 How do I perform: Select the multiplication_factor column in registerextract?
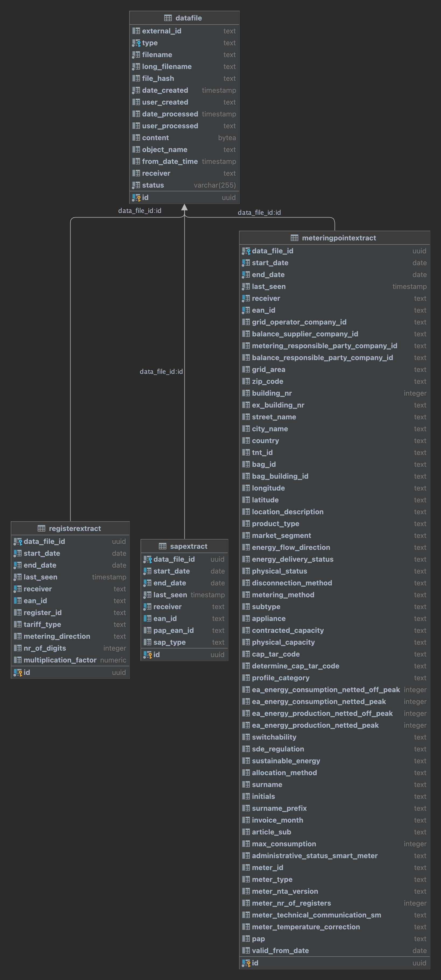coord(60,660)
